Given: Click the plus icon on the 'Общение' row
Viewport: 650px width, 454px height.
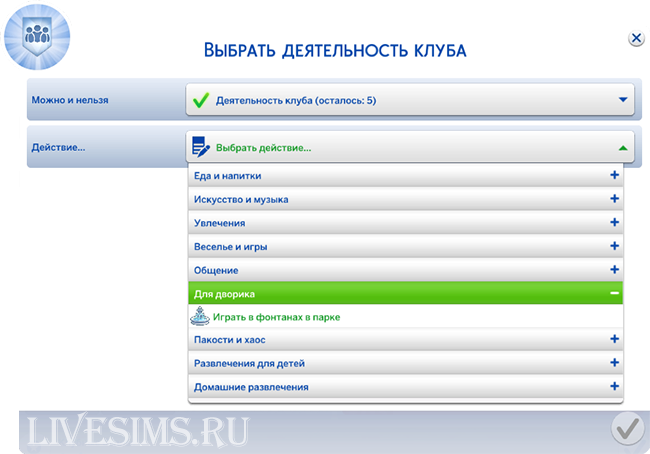Looking at the screenshot, I should click(x=614, y=269).
